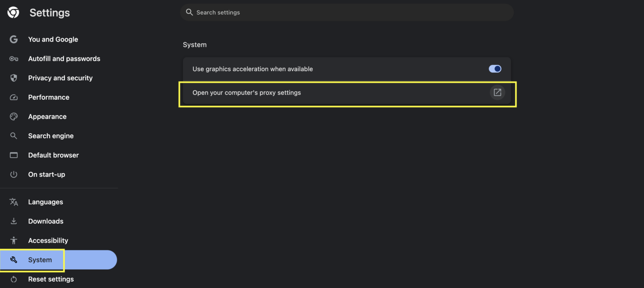Toggle use graphics acceleration when available
This screenshot has height=288, width=644.
495,69
